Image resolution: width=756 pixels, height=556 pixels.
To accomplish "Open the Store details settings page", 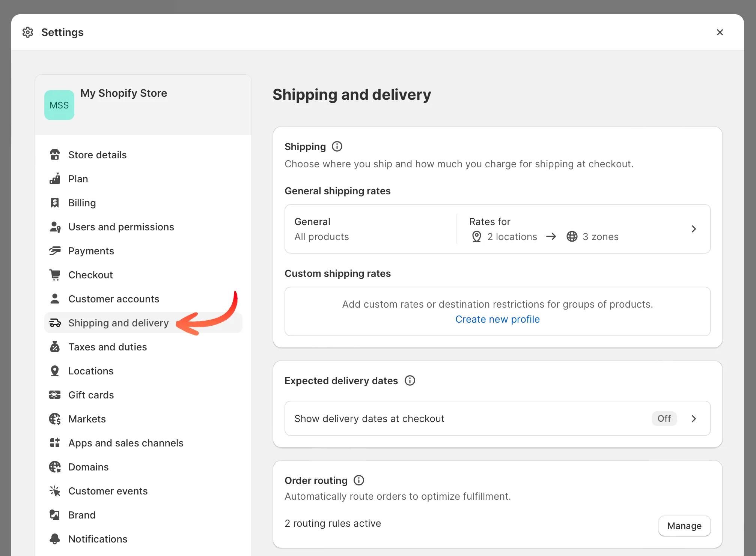I will (x=143, y=155).
